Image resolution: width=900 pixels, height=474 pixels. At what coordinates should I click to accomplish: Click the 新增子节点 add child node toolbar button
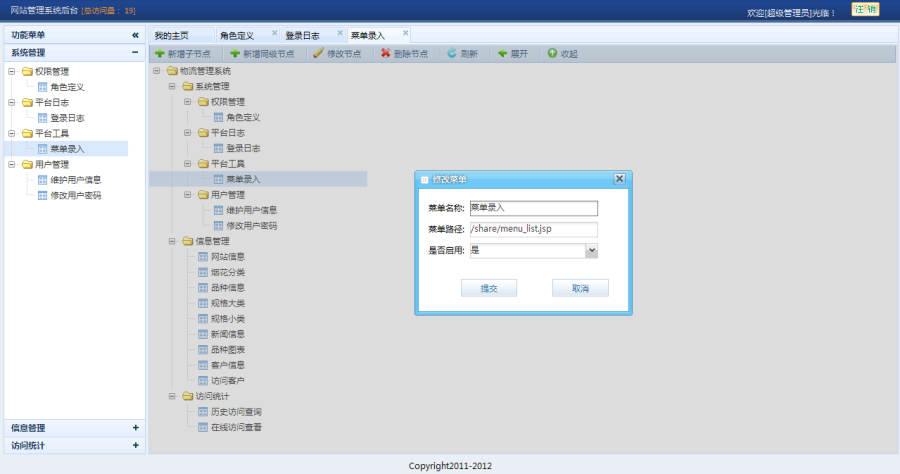click(183, 53)
